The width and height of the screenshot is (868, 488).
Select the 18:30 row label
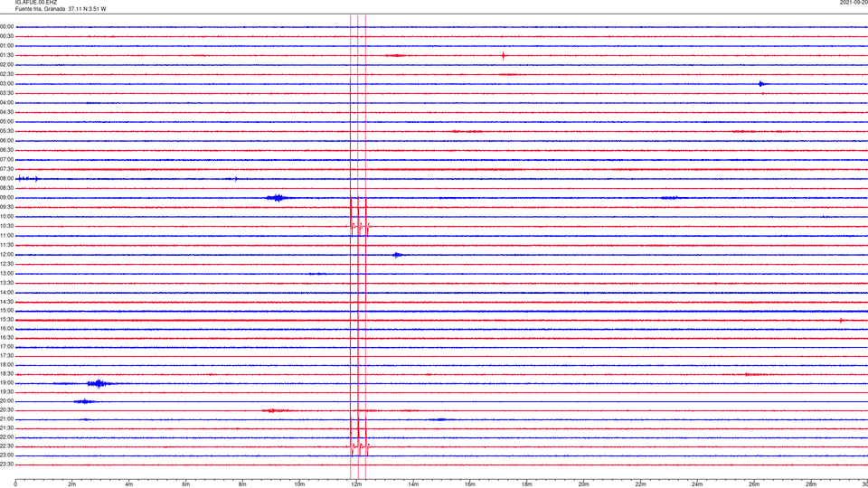[6, 374]
